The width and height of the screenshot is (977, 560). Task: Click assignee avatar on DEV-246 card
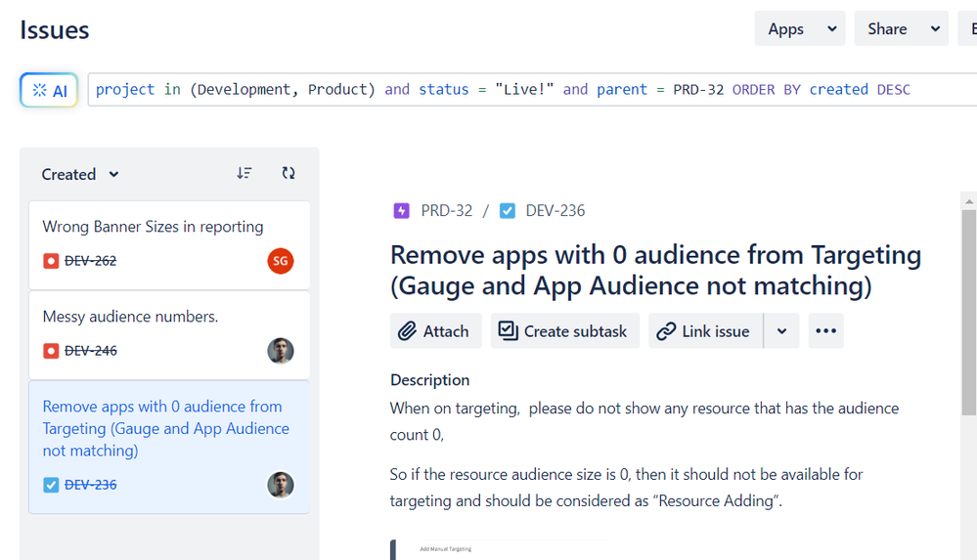coord(281,351)
